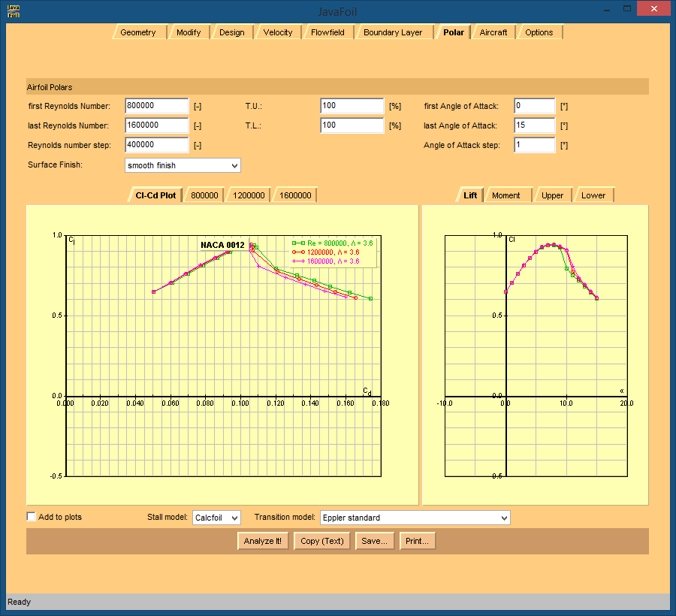Click the Stall model label
The width and height of the screenshot is (676, 616).
167,517
